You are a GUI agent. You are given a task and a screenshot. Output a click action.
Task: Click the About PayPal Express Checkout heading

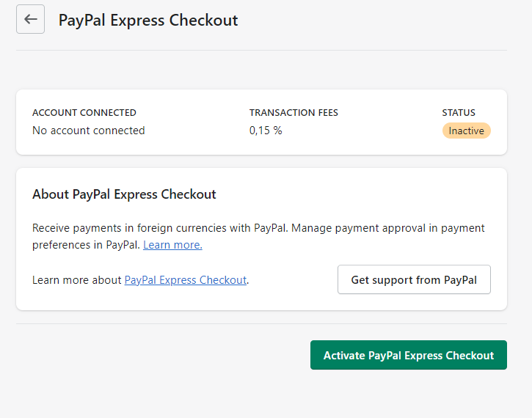124,194
